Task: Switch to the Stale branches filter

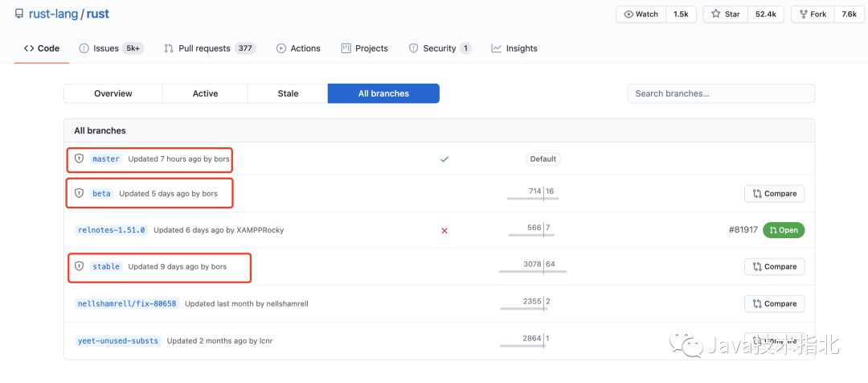Action: [288, 93]
